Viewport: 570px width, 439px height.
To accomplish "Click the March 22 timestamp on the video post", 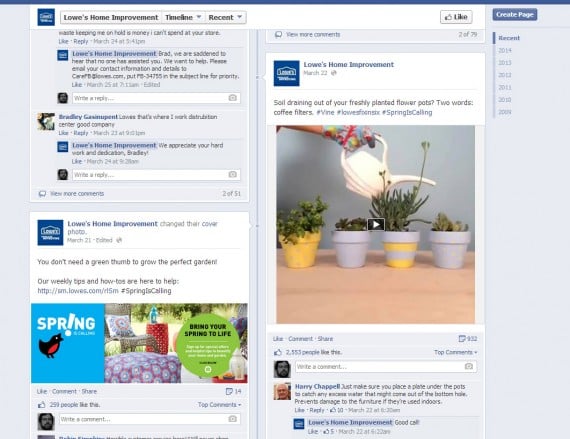I will pyautogui.click(x=315, y=73).
